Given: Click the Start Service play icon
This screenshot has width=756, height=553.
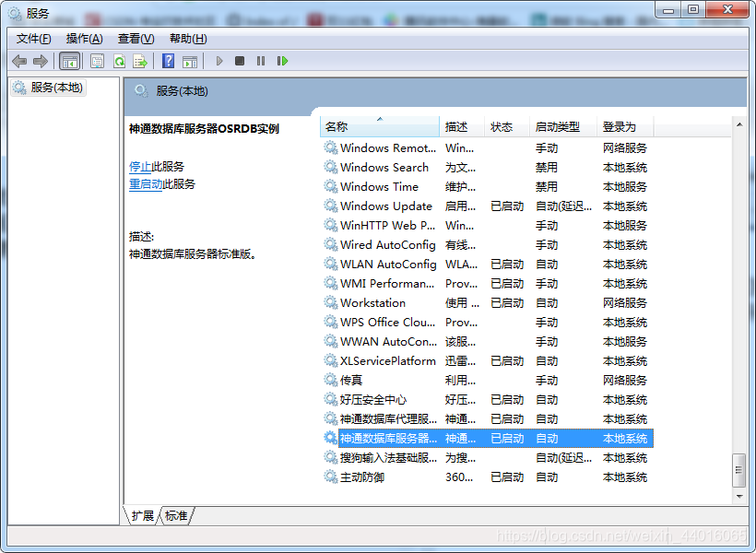Looking at the screenshot, I should [x=219, y=61].
